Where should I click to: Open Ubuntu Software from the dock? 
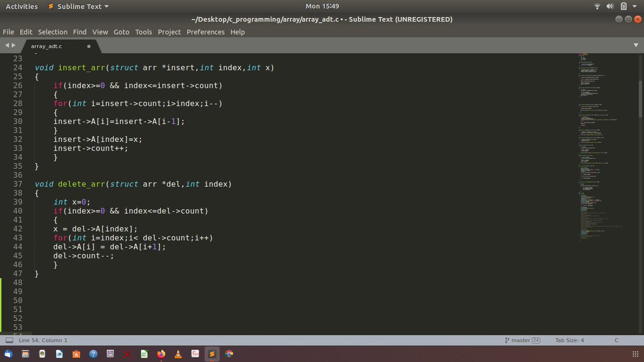76,354
